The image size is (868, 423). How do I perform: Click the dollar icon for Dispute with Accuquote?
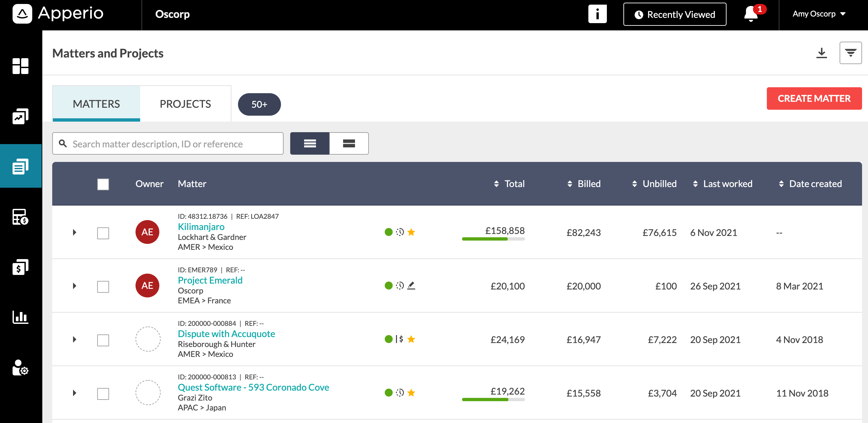click(400, 339)
